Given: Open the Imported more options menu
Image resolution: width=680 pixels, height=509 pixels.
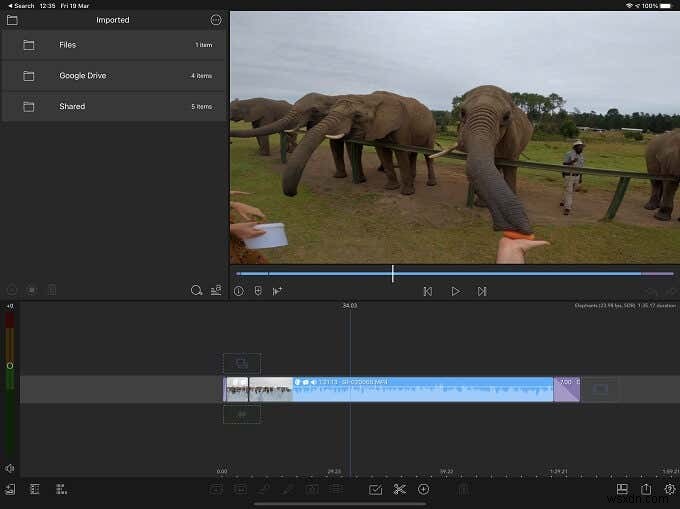Looking at the screenshot, I should pyautogui.click(x=216, y=20).
